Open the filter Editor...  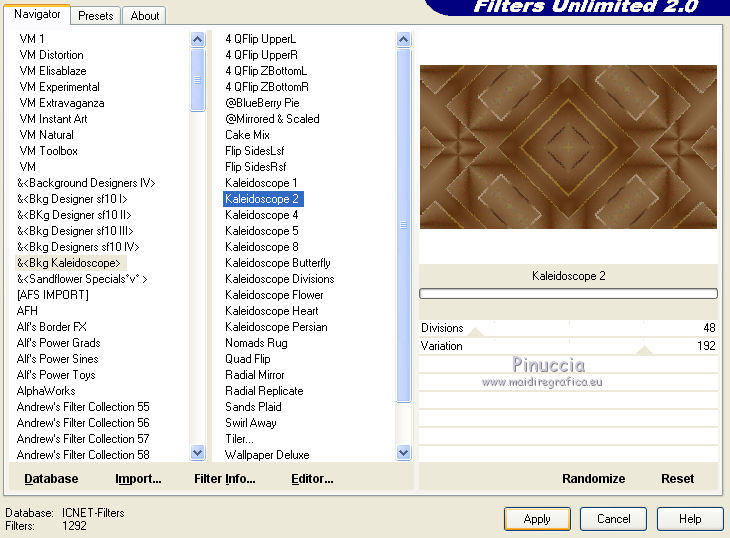click(312, 478)
